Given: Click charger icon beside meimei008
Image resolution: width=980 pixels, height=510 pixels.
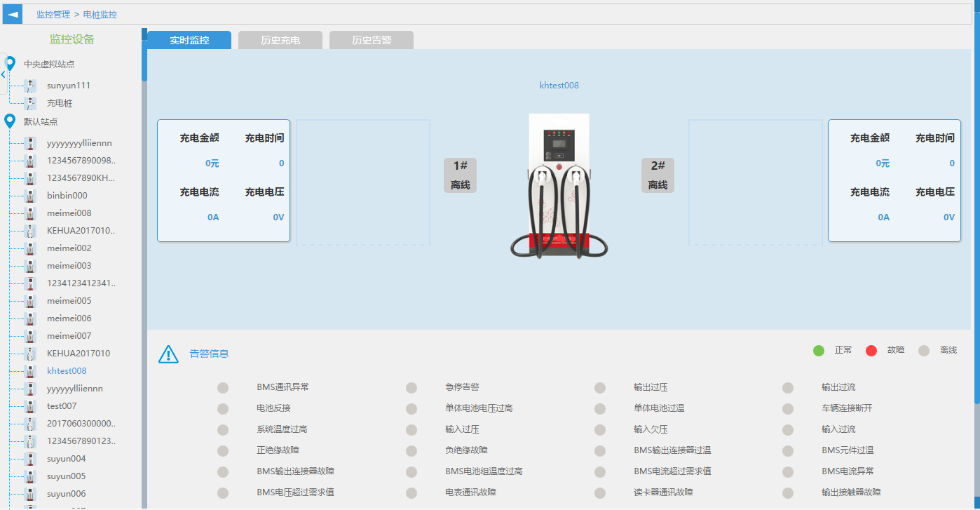Looking at the screenshot, I should click(x=30, y=213).
